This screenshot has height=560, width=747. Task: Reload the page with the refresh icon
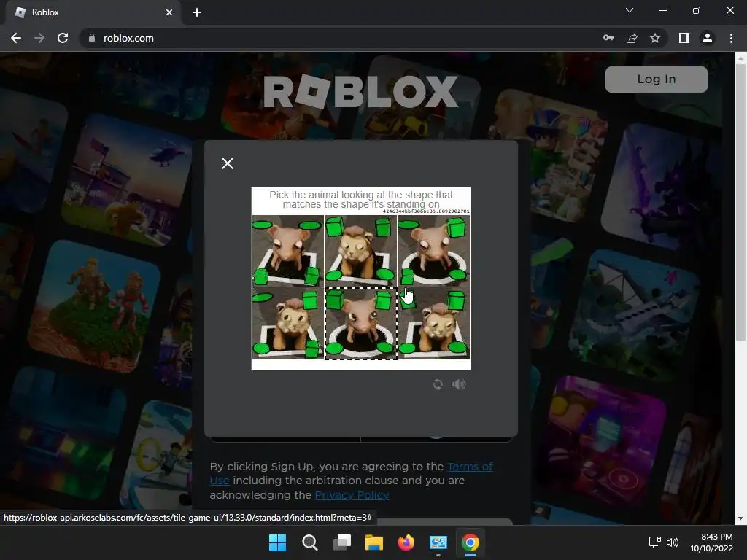point(63,38)
